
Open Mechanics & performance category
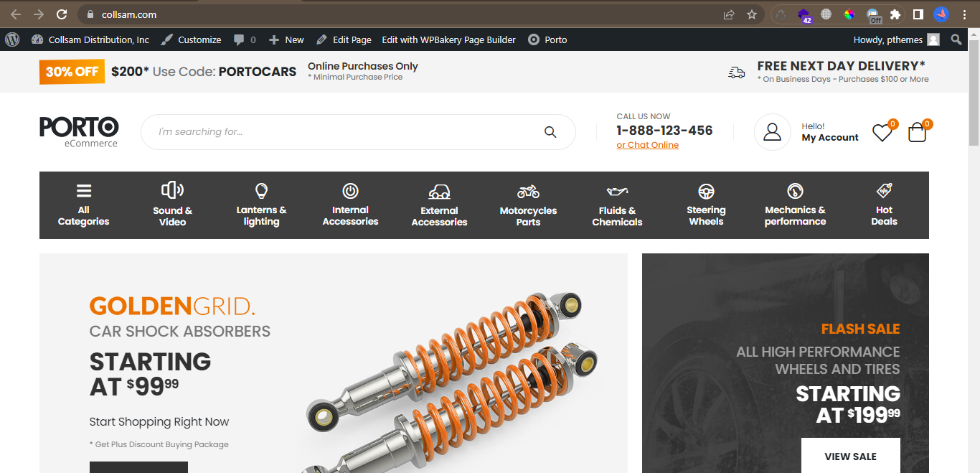coord(795,205)
